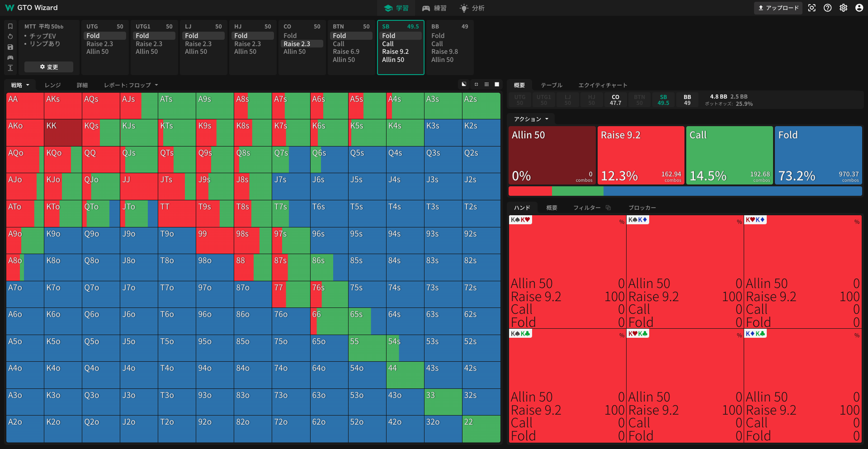Expand the レポート: フロップ dropdown

click(131, 85)
